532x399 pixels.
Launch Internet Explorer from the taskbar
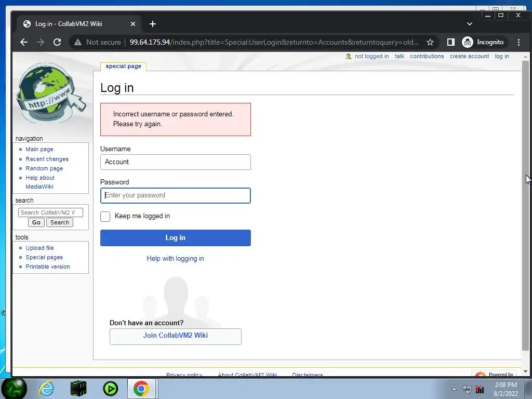46,389
